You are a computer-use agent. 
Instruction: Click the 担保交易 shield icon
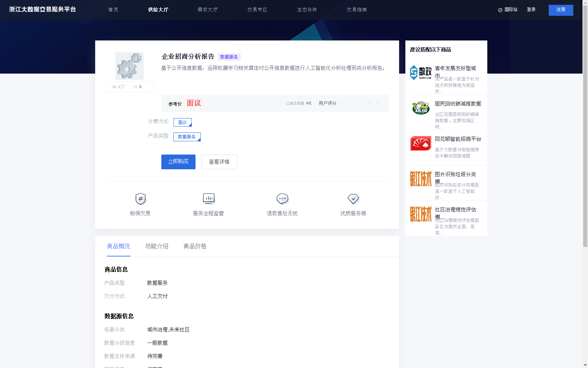point(140,199)
